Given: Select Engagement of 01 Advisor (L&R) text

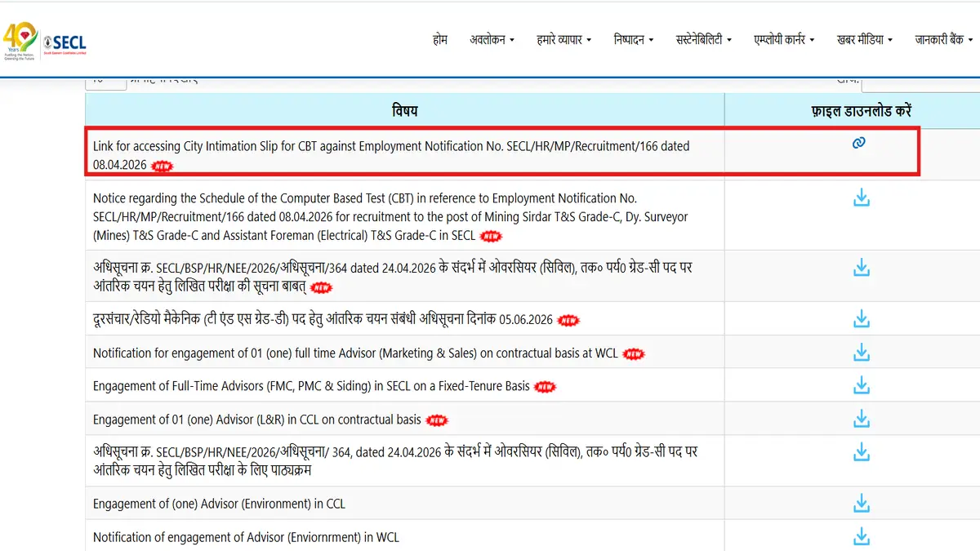Looking at the screenshot, I should click(257, 420).
